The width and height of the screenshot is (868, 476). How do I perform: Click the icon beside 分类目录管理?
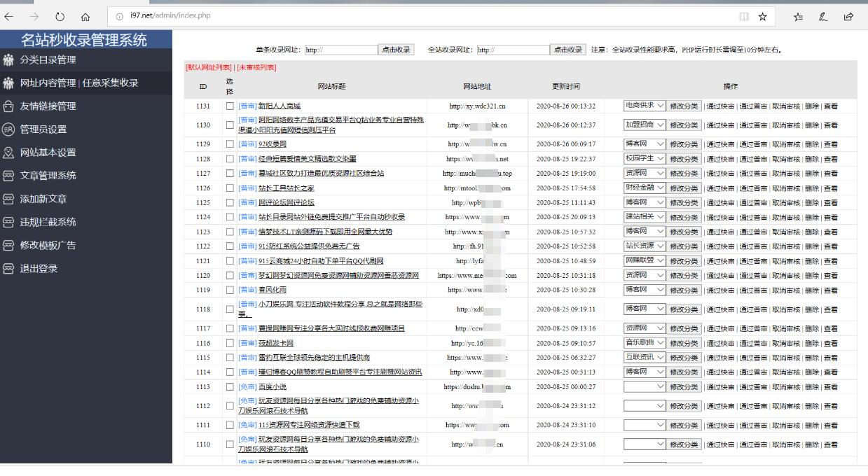[8, 60]
